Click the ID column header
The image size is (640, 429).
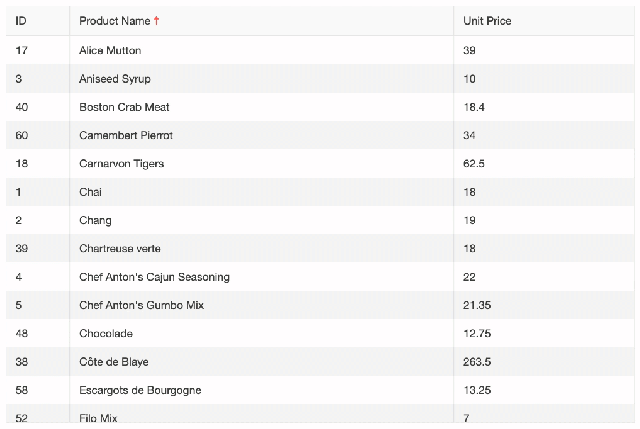point(38,21)
